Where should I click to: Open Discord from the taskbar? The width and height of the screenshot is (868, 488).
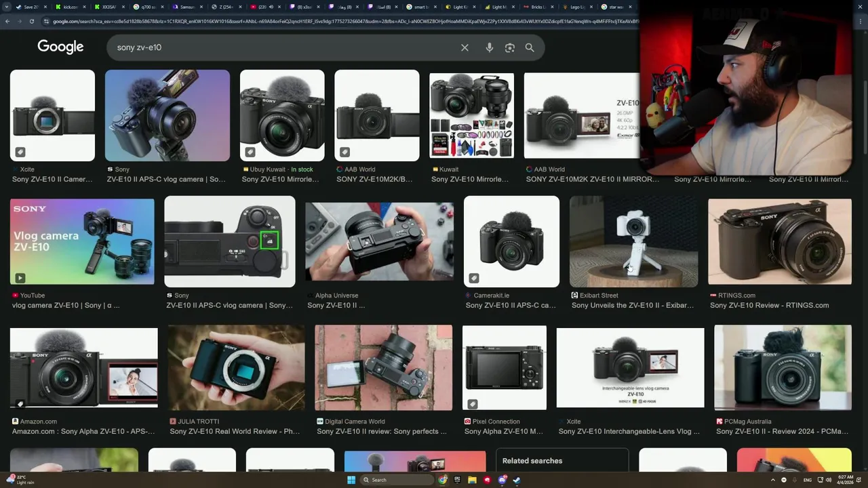click(x=502, y=480)
